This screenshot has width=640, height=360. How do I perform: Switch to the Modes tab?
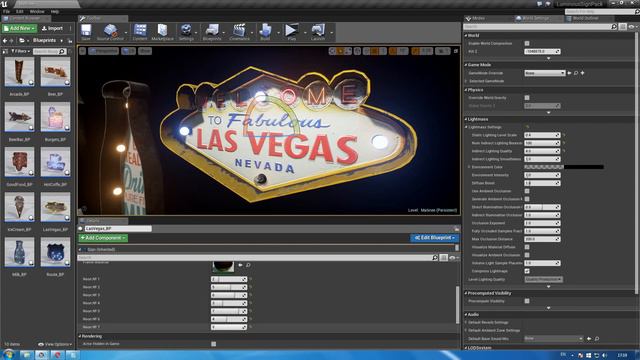tap(478, 18)
